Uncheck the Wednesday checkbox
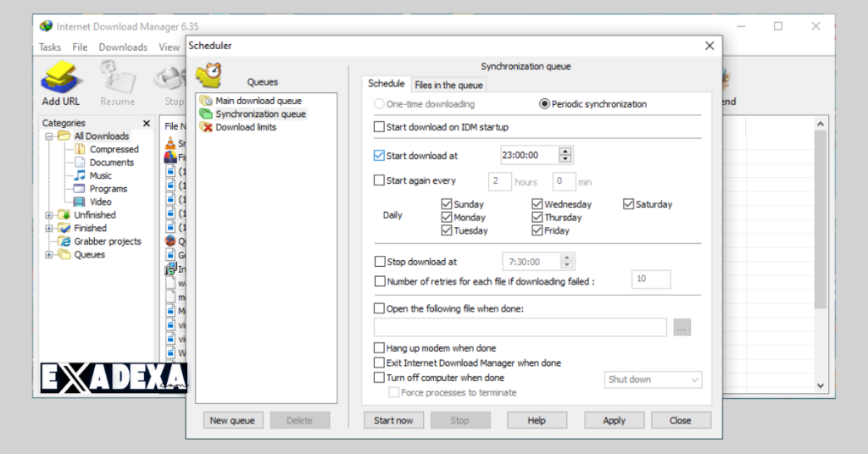Image resolution: width=868 pixels, height=454 pixels. [537, 204]
